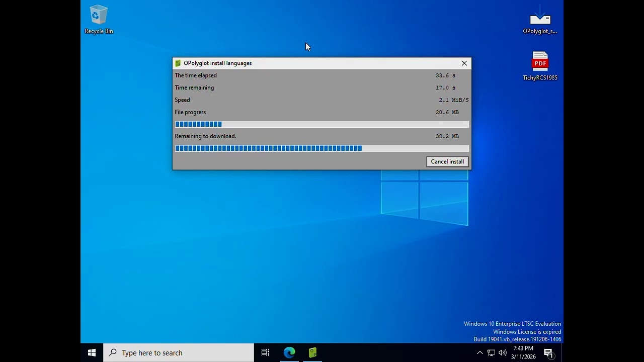This screenshot has width=644, height=362.
Task: Open Microsoft Edge from the taskbar
Action: [x=289, y=353]
